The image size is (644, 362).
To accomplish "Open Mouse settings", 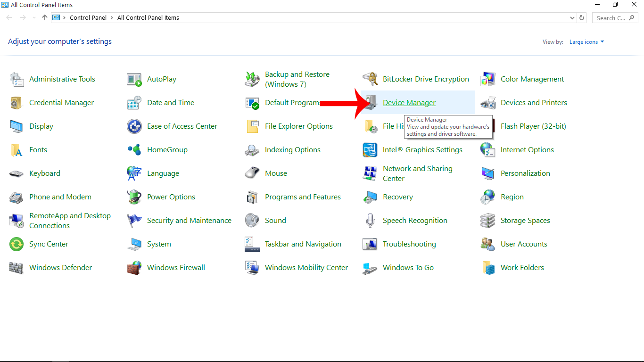I will (275, 173).
